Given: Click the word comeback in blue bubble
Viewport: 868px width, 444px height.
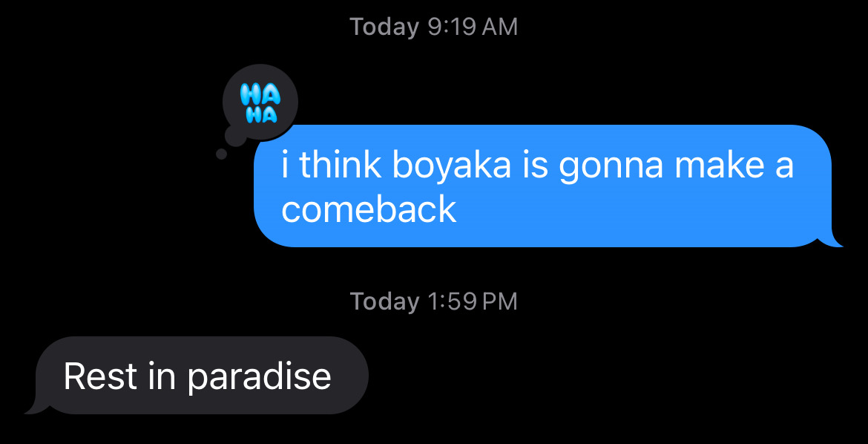Looking at the screenshot, I should 369,210.
